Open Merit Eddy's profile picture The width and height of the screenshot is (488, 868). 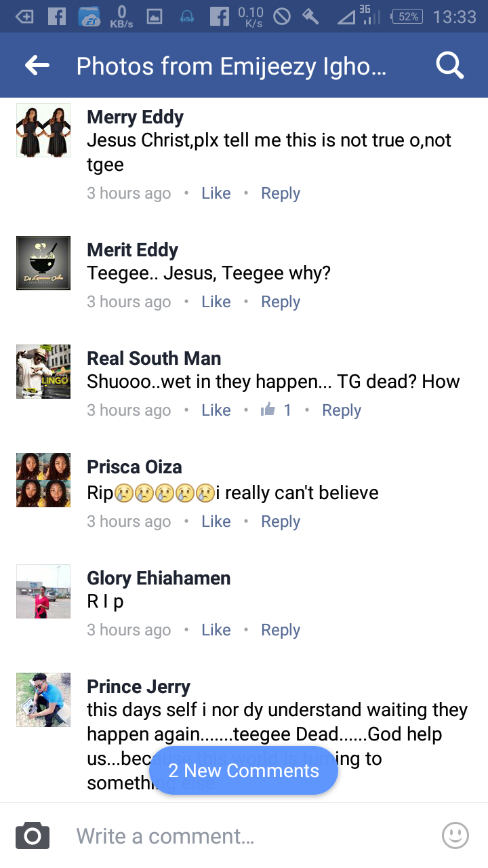[43, 263]
